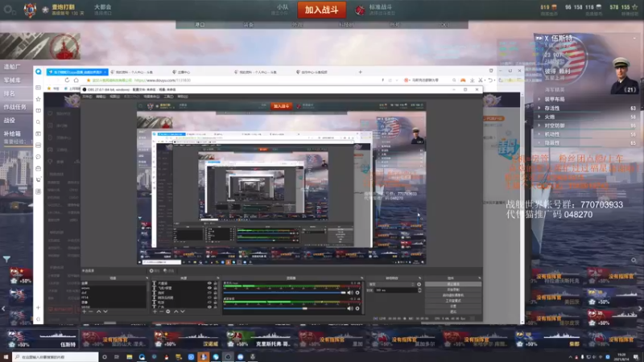Toggle lock on first OBS source row

[216, 283]
